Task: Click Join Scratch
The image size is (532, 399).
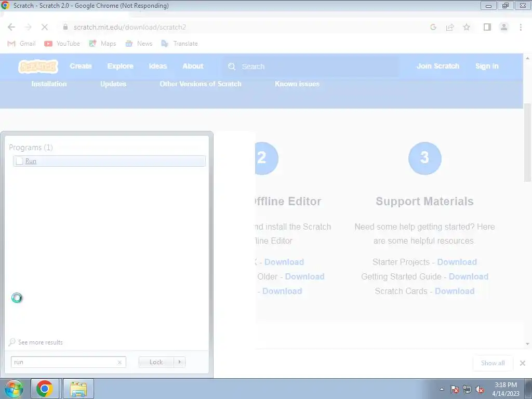Action: (438, 66)
